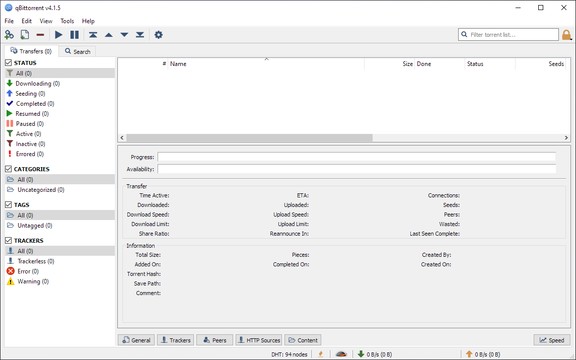The image size is (576, 360).
Task: Click DHT: 94 nodes status text
Action: pos(289,354)
